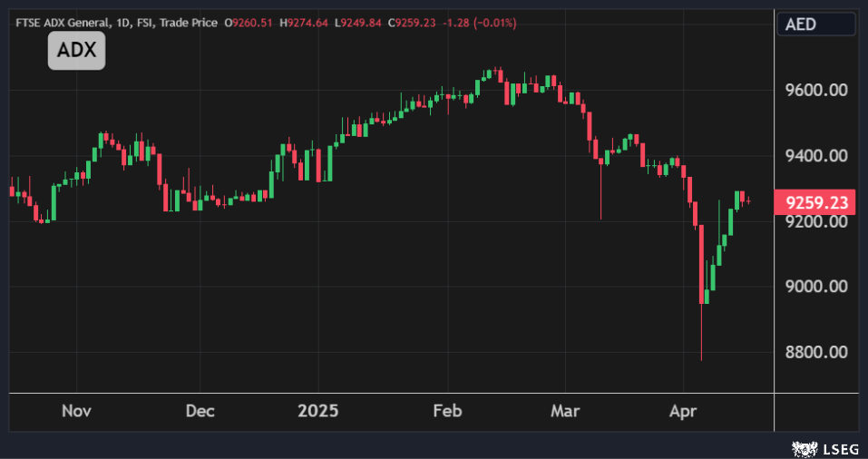Click the Mar label on time axis
Screen dimensions: 868x459
565,411
